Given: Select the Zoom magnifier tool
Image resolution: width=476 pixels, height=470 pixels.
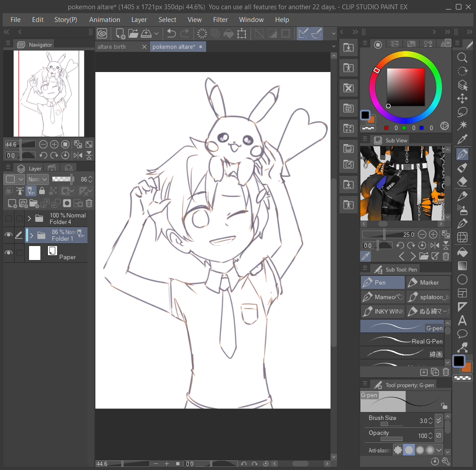Looking at the screenshot, I should coord(462,58).
